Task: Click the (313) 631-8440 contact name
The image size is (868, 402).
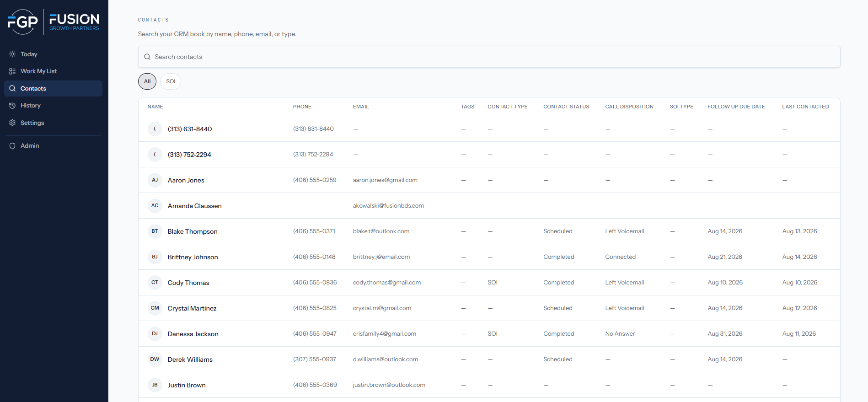Action: coord(190,129)
